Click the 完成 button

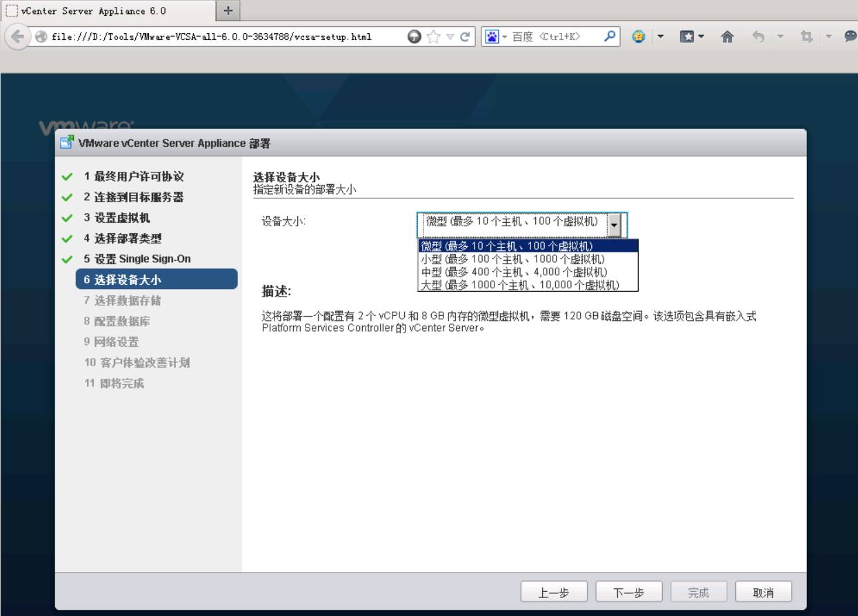[x=698, y=592]
